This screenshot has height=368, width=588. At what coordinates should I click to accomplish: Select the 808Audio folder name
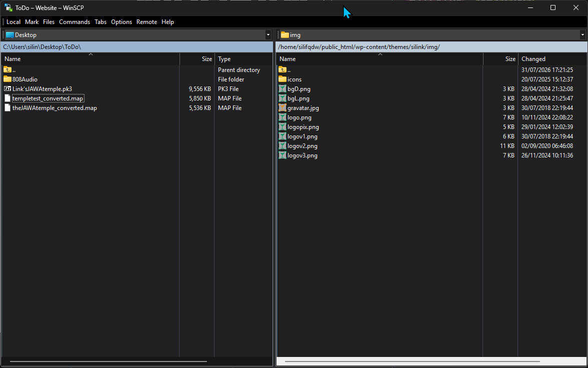pyautogui.click(x=25, y=79)
